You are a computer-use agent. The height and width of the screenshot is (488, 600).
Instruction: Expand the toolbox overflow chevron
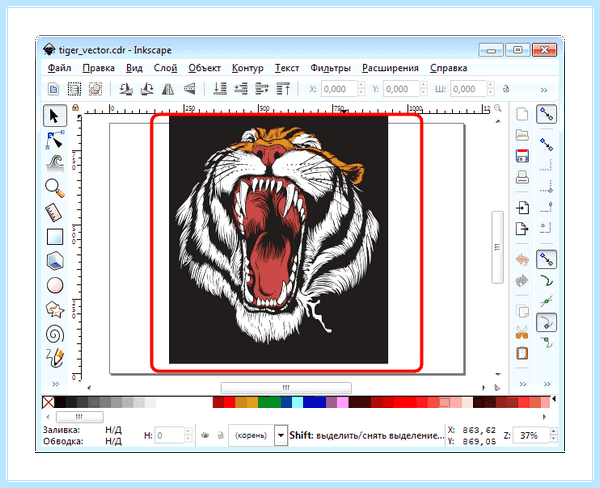(55, 384)
